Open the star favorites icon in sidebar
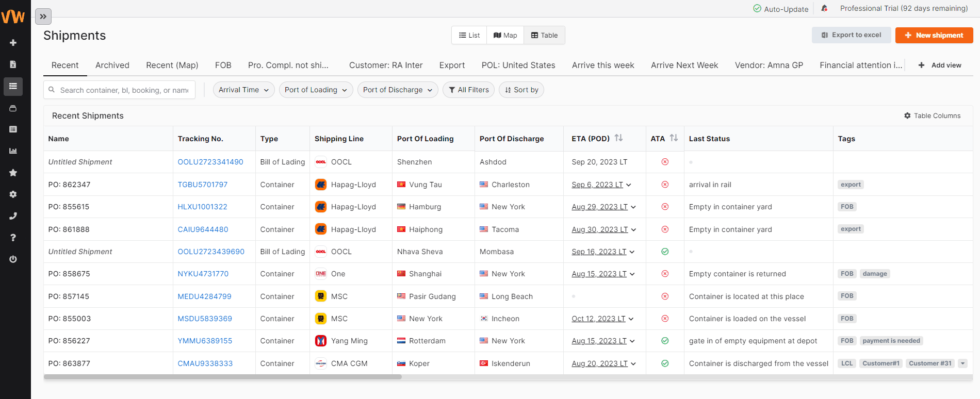Screen dimensions: 980x399 [x=13, y=173]
